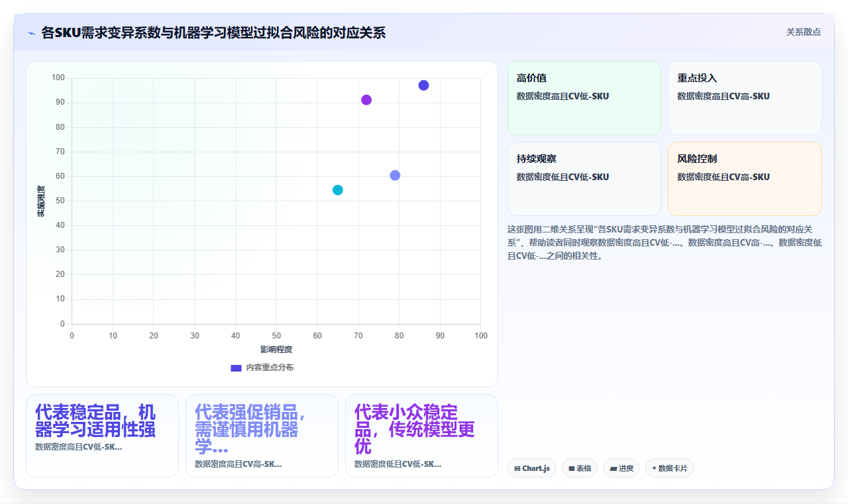Select the purple scatter point
Viewport: 848px width, 504px height.
[366, 100]
